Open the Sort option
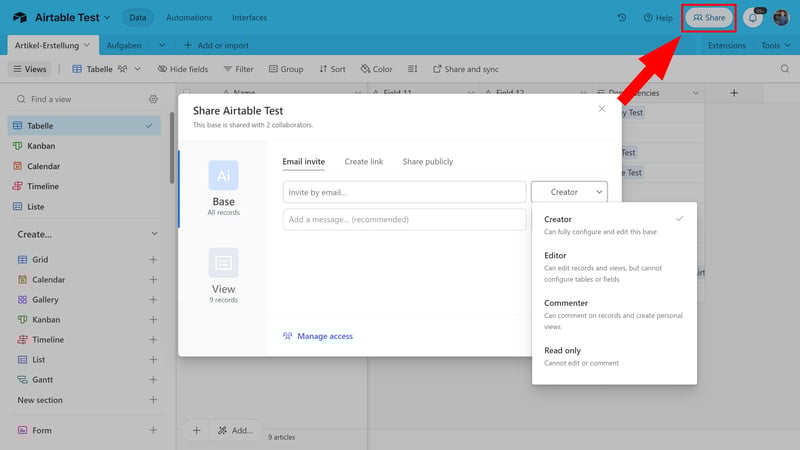800x450 pixels. [332, 69]
